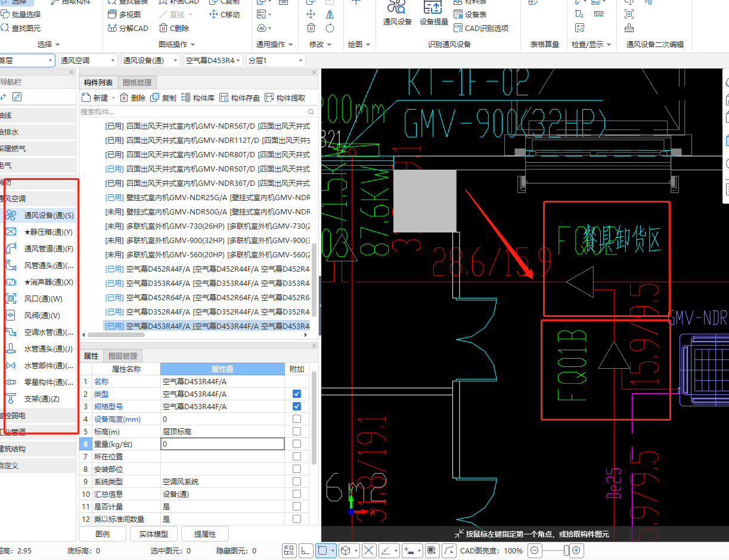
Task: Click the 重量(kg/台) value field
Action: pos(222,444)
